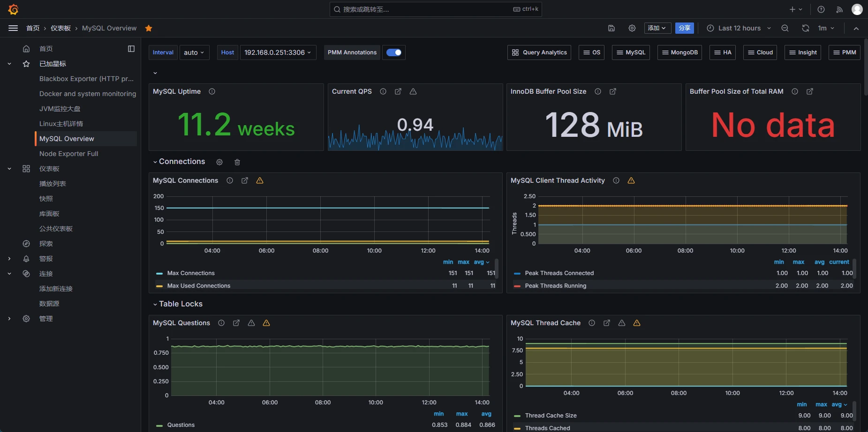Sort MySQL Connections legend by avg
The width and height of the screenshot is (868, 432).
[x=481, y=262]
